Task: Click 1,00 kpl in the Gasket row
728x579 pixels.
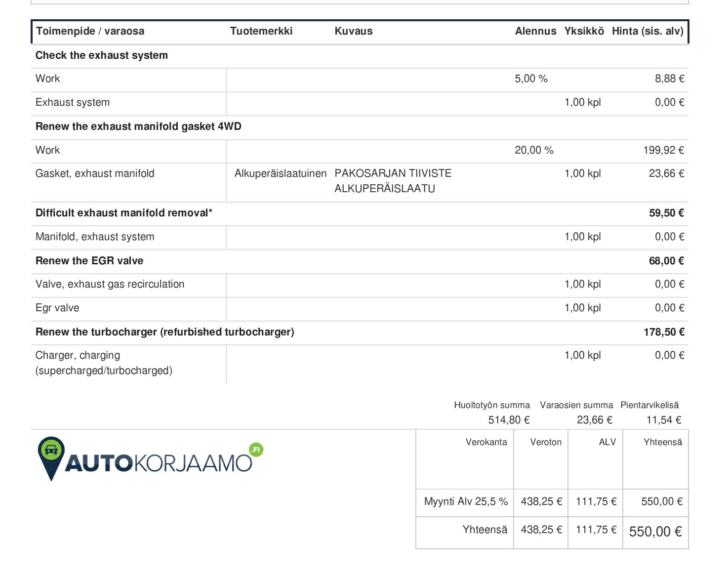Action: pyautogui.click(x=582, y=173)
